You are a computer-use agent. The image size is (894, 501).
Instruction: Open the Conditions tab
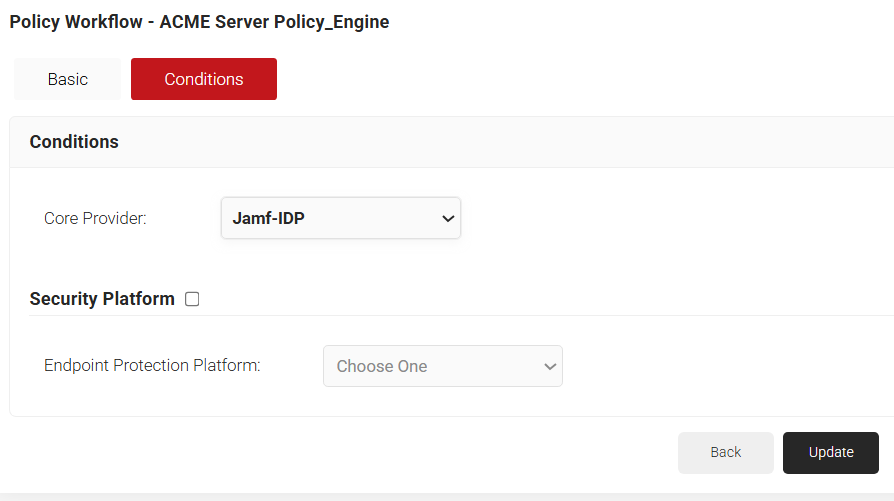coord(204,79)
